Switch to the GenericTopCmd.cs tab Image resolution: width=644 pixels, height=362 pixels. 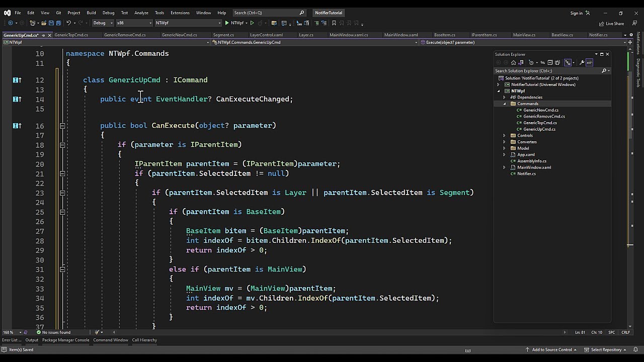click(x=71, y=35)
